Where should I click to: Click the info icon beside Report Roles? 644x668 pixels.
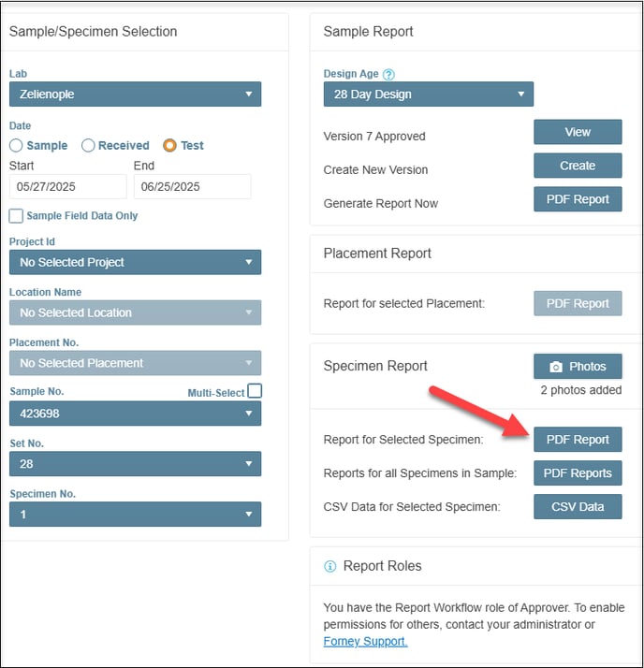click(329, 566)
